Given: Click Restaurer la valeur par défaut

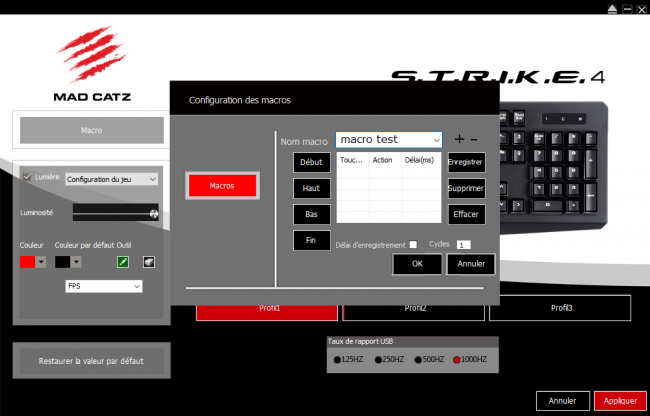Looking at the screenshot, I should [x=92, y=360].
